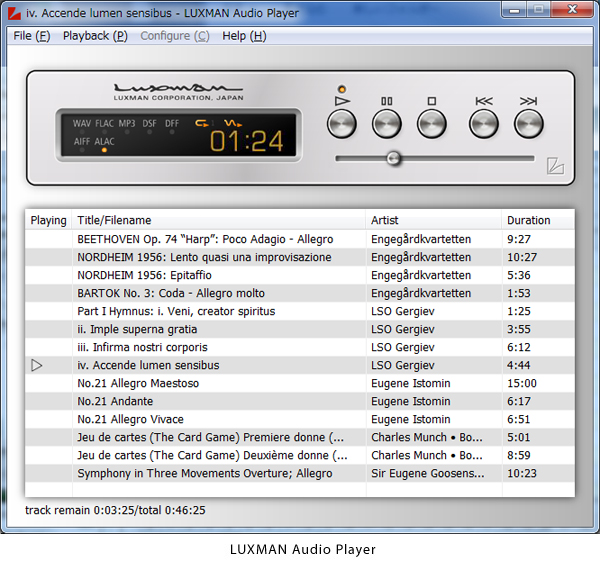Click the time display showing 01:24
Screen dimensions: 600x563
pyautogui.click(x=246, y=141)
